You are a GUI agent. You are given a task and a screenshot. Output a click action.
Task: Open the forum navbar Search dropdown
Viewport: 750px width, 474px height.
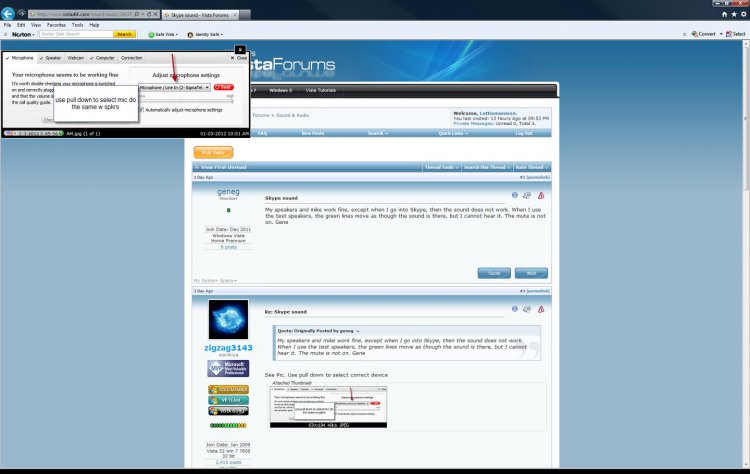pyautogui.click(x=377, y=133)
